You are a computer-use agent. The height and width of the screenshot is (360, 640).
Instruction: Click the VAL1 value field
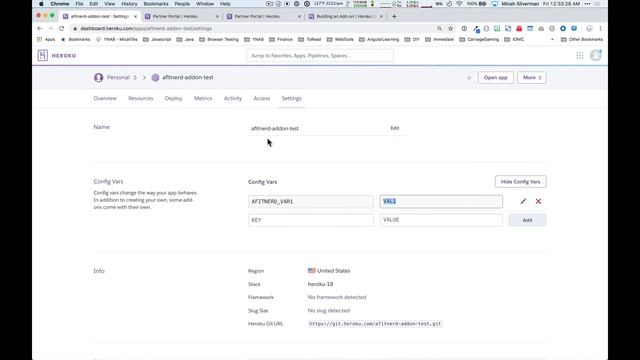pyautogui.click(x=441, y=202)
